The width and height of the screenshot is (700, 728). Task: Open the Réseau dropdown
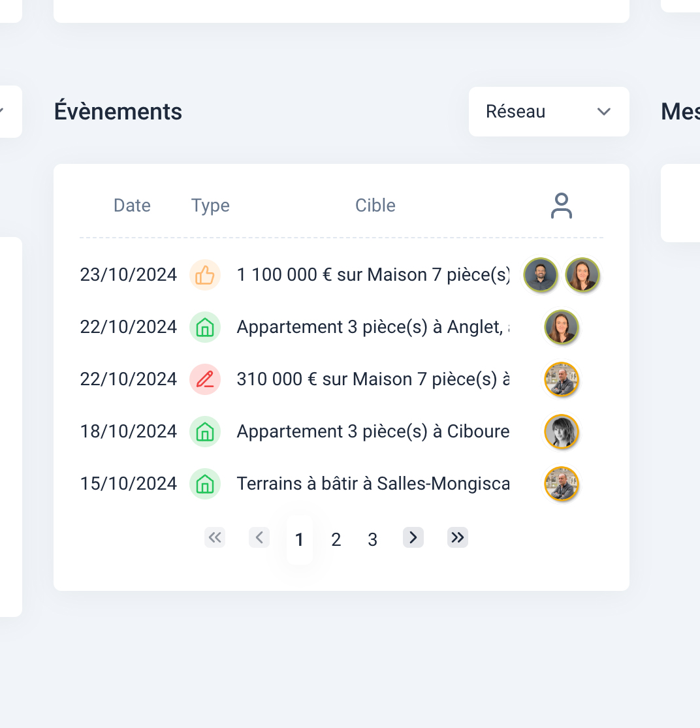pyautogui.click(x=549, y=112)
